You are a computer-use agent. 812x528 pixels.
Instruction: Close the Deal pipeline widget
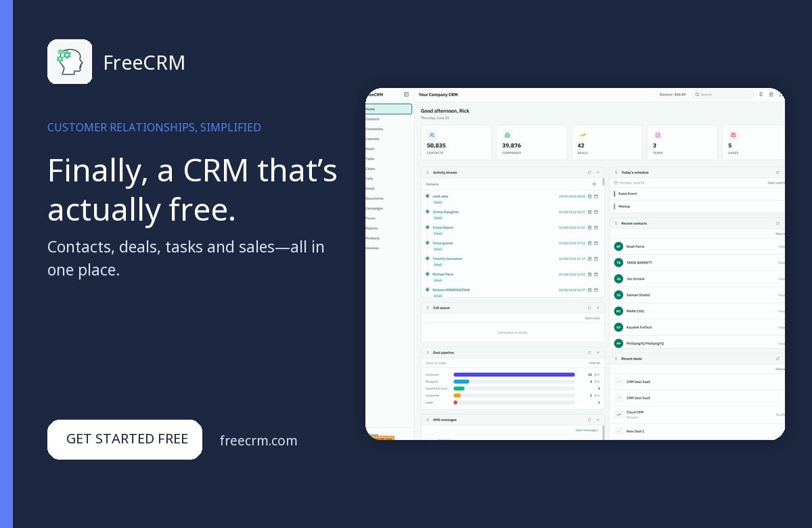click(597, 352)
